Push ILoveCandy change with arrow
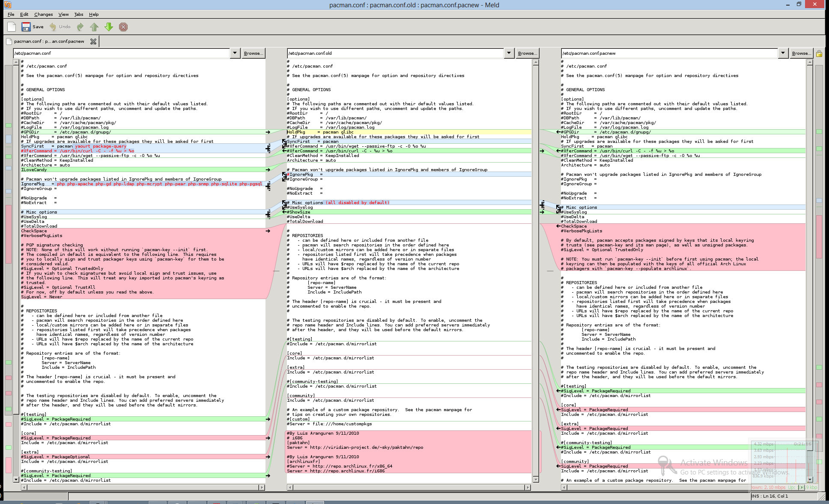 268,170
